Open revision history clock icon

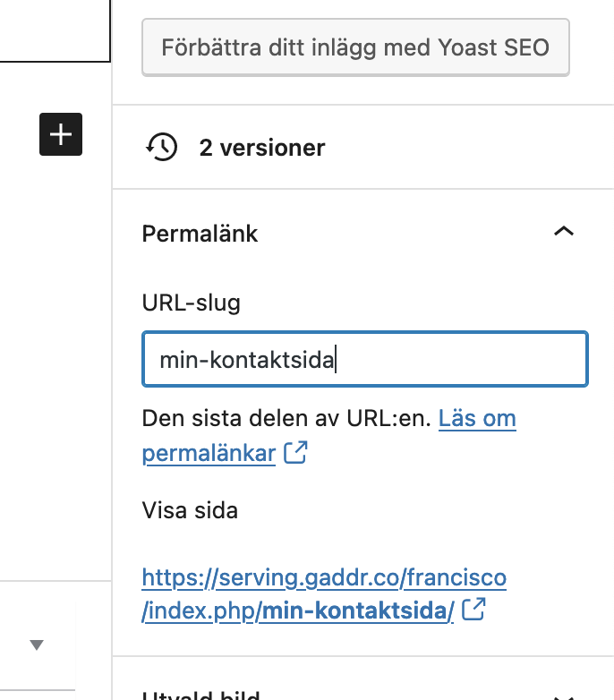click(x=161, y=147)
